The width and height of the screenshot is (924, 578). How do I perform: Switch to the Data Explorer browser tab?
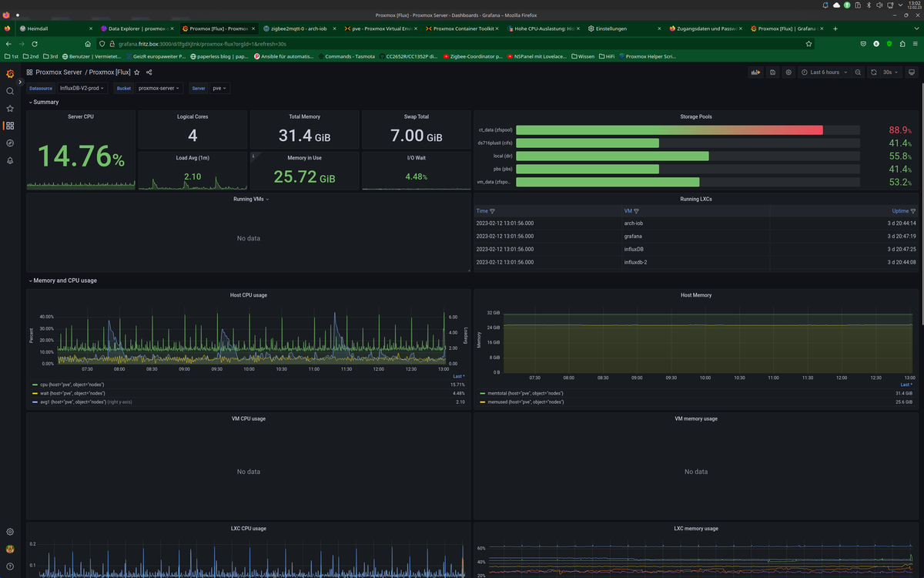(135, 29)
